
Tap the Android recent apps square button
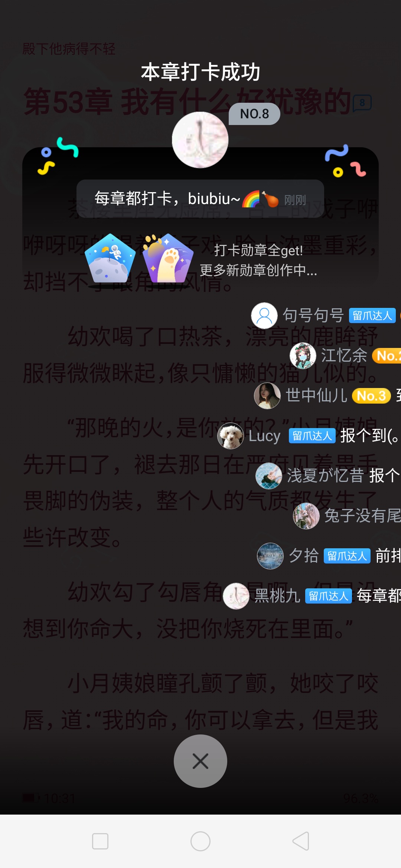(100, 841)
